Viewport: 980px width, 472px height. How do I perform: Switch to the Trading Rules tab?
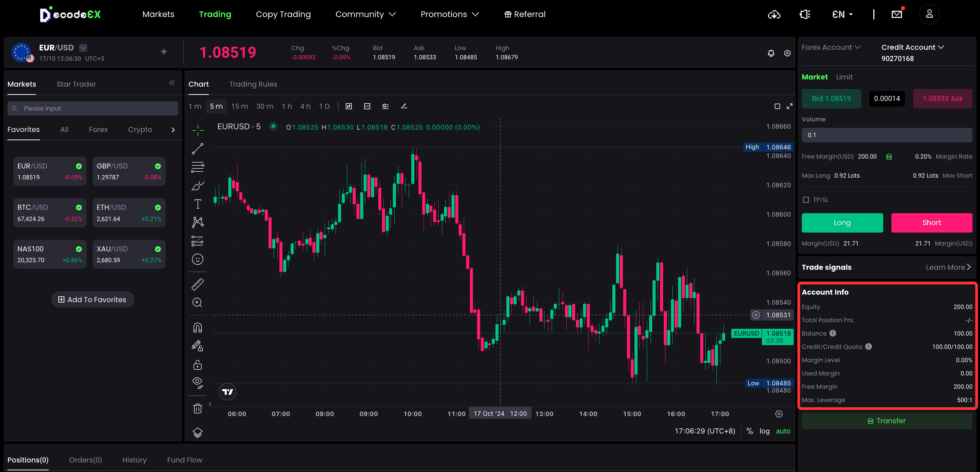pos(253,84)
